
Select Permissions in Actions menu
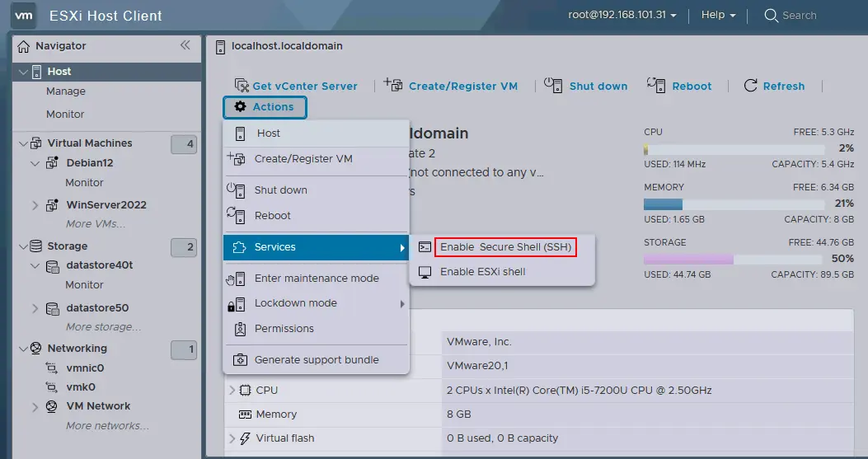[316, 329]
